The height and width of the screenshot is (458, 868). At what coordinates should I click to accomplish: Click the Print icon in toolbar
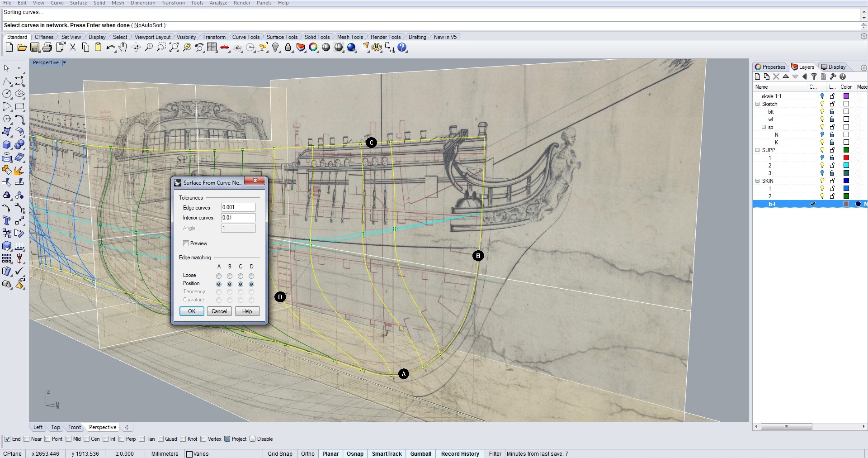[x=47, y=48]
